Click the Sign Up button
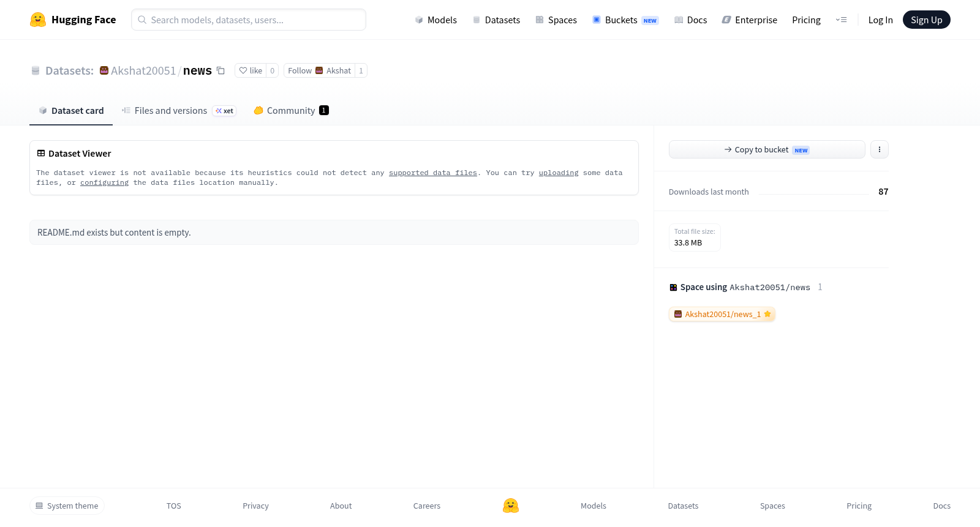The image size is (980, 527). click(926, 20)
